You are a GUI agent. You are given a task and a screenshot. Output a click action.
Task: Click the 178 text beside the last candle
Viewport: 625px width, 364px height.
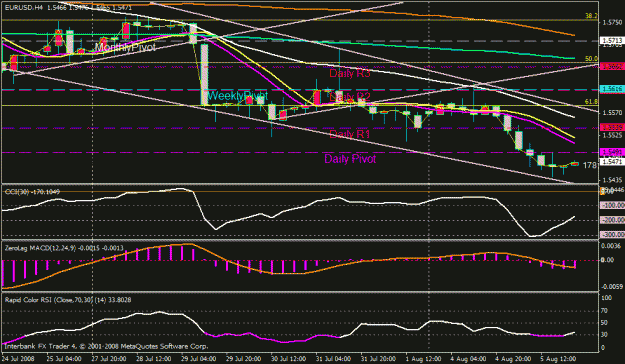(x=590, y=165)
